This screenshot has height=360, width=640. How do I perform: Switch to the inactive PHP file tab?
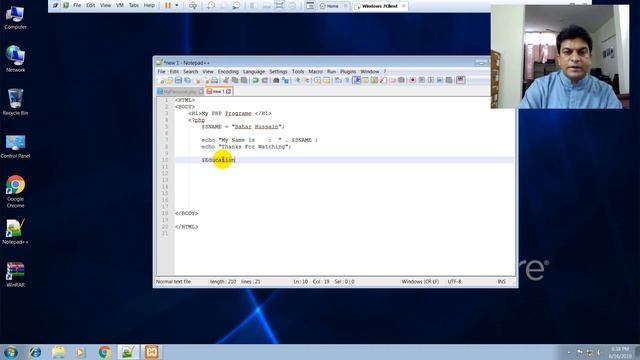180,91
